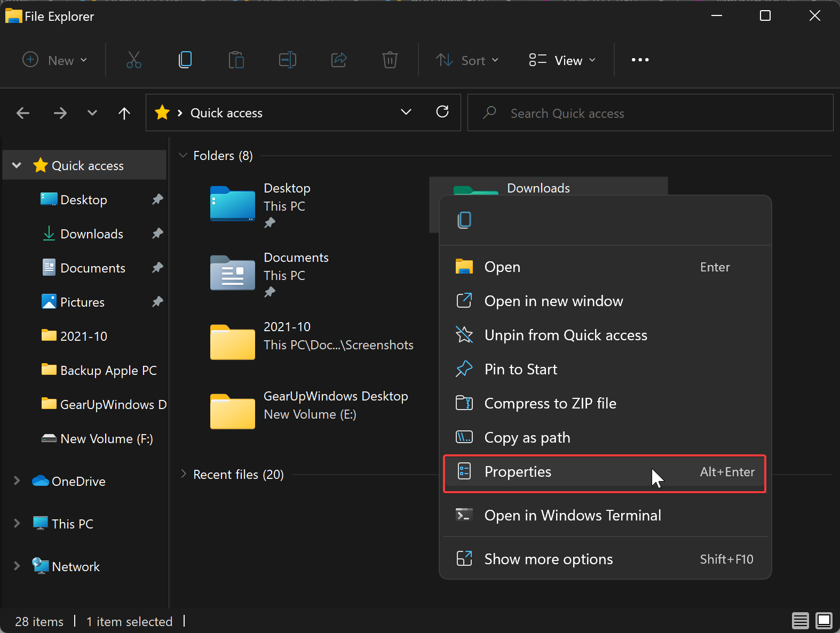Select GearUpWindows D in the sidebar
This screenshot has width=840, height=633.
click(113, 404)
